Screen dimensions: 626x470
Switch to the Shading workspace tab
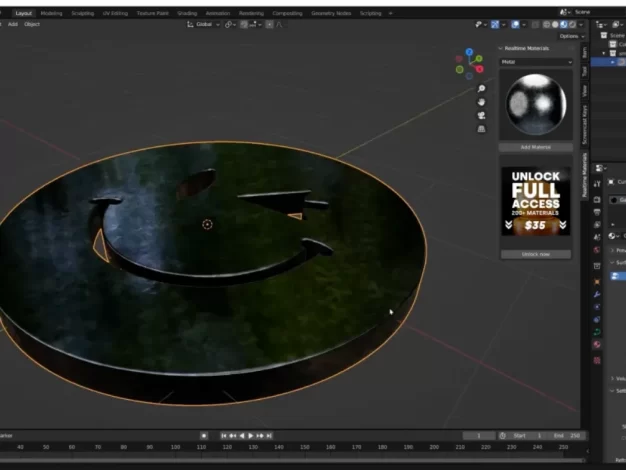[x=187, y=13]
